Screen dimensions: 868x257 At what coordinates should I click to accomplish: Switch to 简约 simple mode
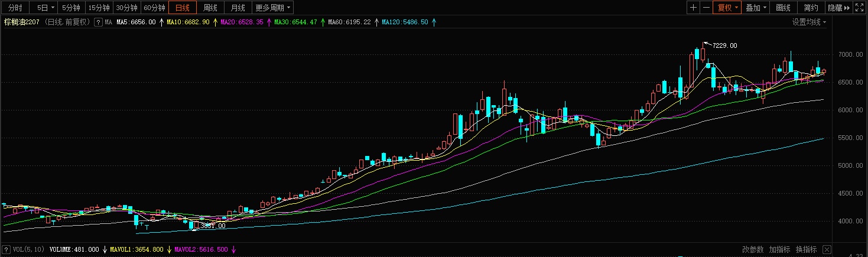tap(811, 8)
